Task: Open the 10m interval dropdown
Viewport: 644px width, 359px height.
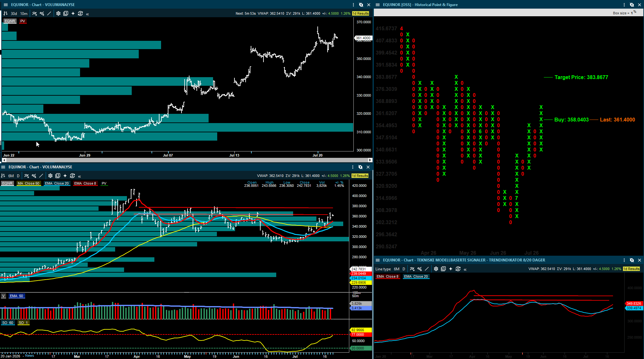Action: click(24, 13)
